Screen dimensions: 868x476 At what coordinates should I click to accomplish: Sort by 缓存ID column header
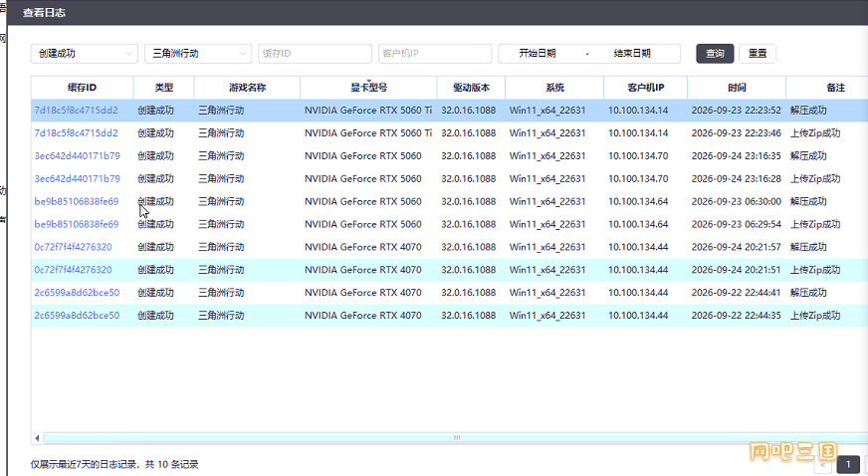point(82,88)
